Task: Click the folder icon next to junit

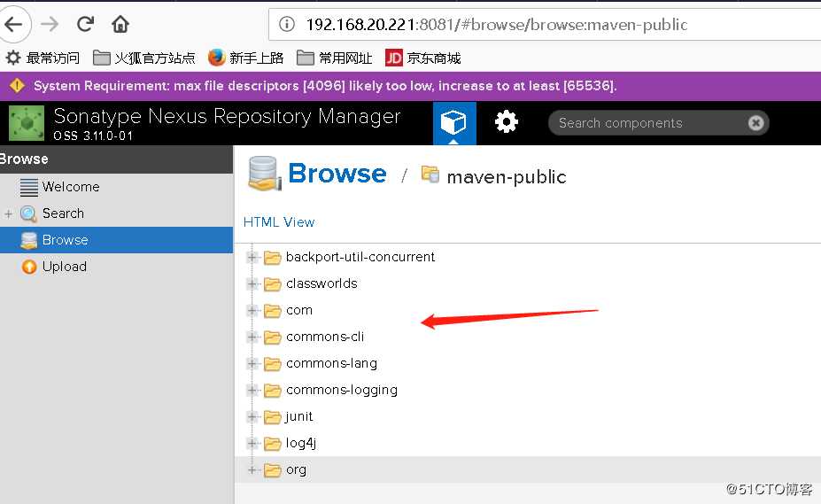Action: pyautogui.click(x=272, y=417)
